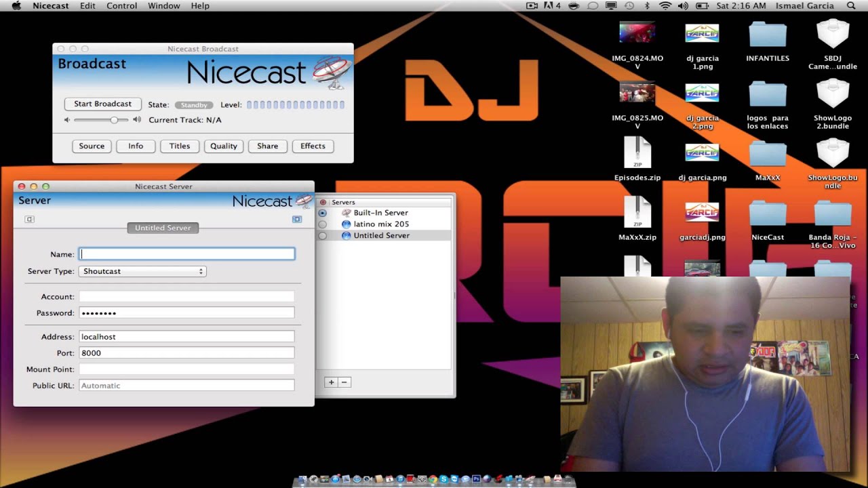Open the Control menu
868x488 pixels.
[x=122, y=5]
